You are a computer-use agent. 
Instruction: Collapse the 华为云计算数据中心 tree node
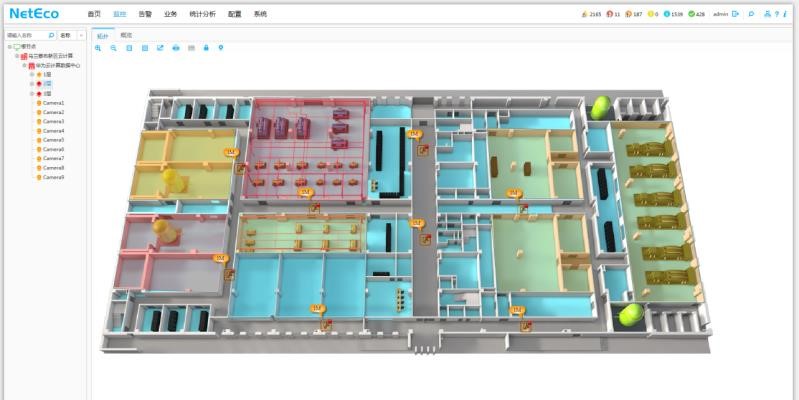click(24, 66)
